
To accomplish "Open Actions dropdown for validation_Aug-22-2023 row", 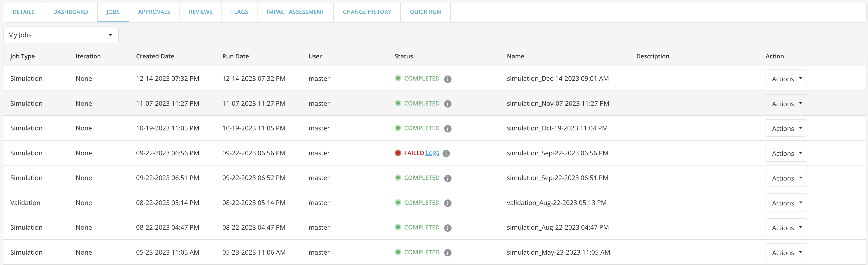I will 786,203.
